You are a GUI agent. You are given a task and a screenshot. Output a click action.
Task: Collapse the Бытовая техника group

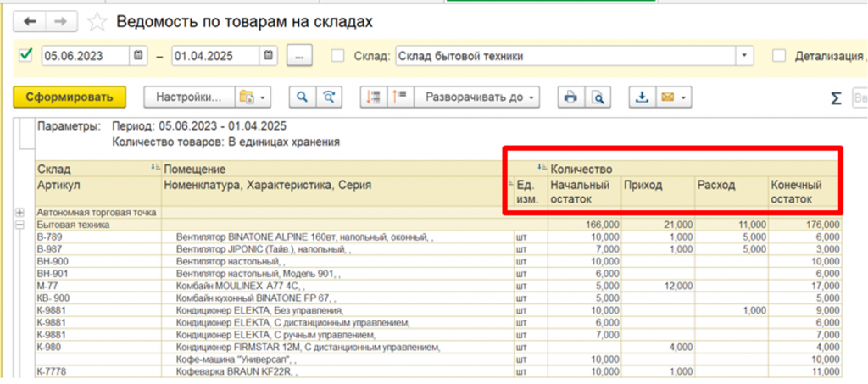(20, 225)
